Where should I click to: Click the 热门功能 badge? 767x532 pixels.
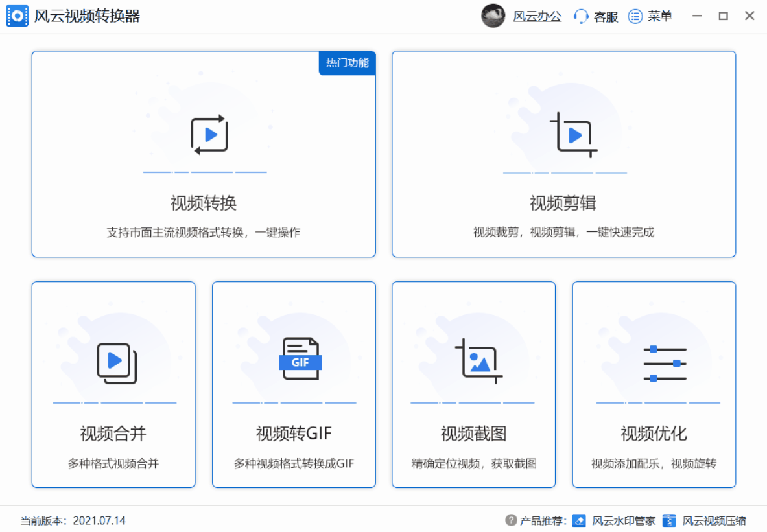click(347, 63)
